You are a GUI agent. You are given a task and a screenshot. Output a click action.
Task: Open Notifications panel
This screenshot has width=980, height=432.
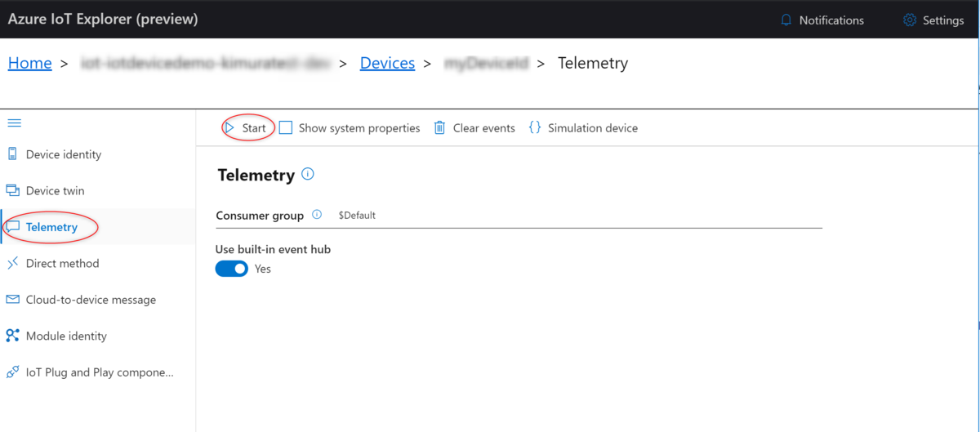tap(822, 20)
